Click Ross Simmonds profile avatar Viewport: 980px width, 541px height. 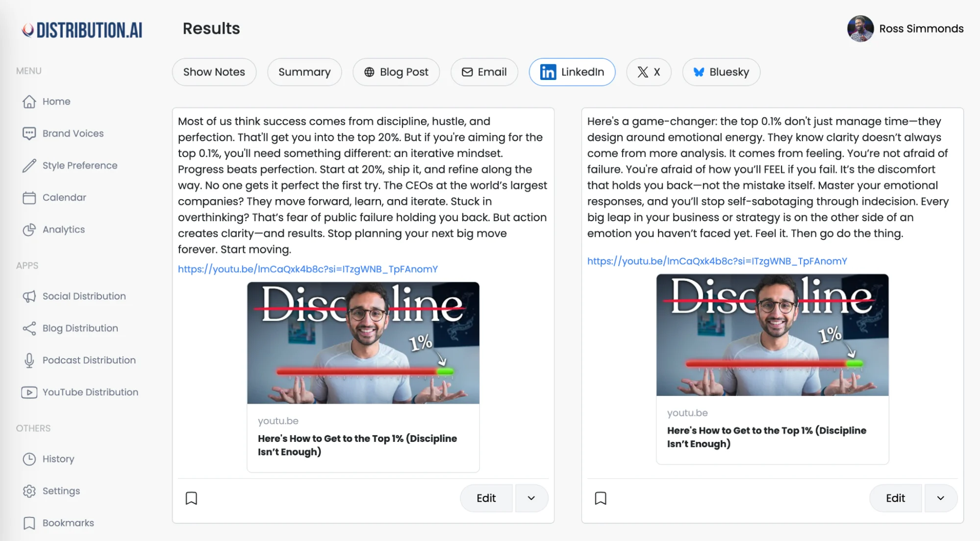pyautogui.click(x=860, y=28)
